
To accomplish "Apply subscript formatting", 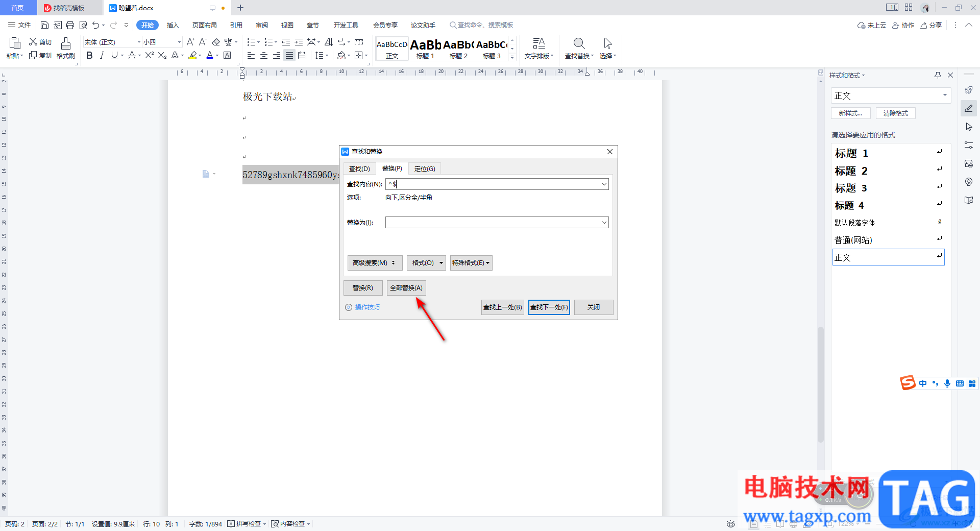I will pos(162,55).
